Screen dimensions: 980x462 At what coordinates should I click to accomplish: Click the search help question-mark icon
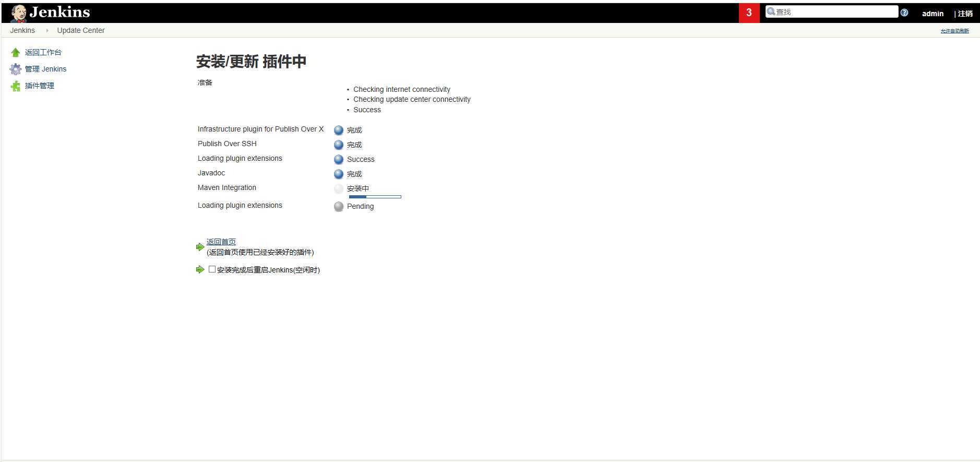point(904,13)
